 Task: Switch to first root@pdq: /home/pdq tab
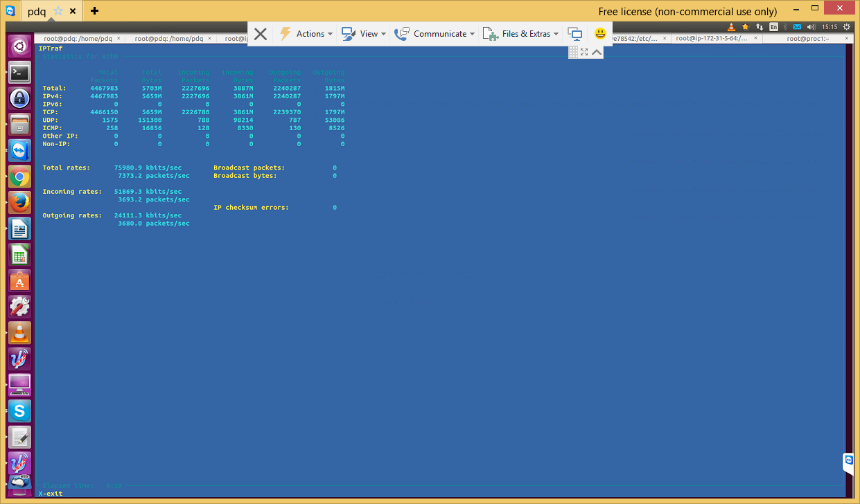coord(78,39)
